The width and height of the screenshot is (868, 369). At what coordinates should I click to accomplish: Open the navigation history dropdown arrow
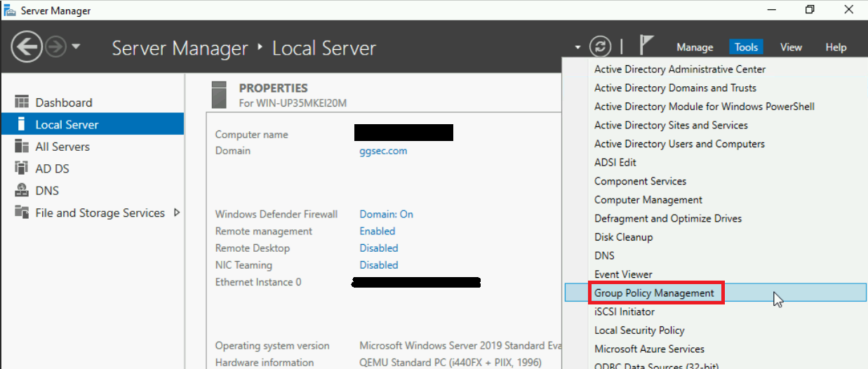(x=76, y=48)
